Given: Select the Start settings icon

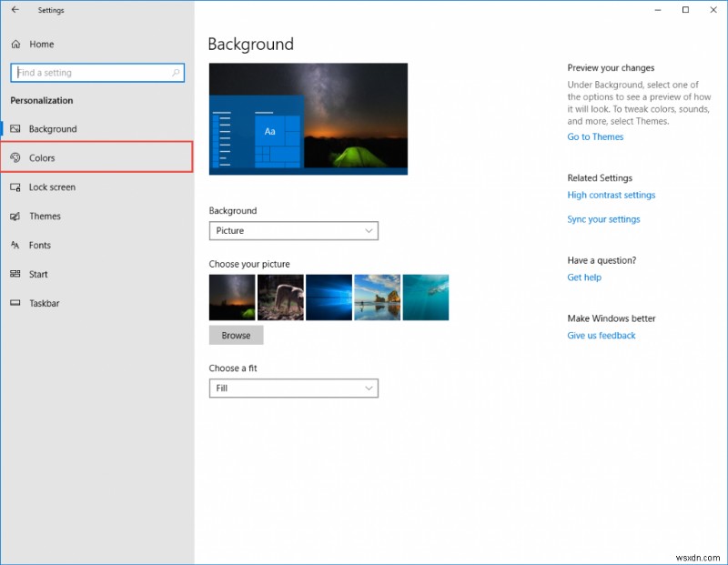Looking at the screenshot, I should 15,274.
